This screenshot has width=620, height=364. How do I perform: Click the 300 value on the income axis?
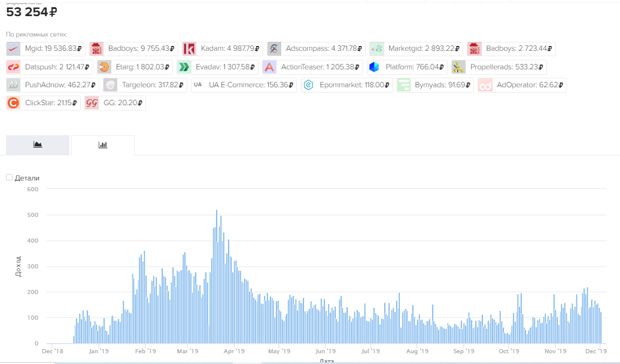click(x=33, y=267)
